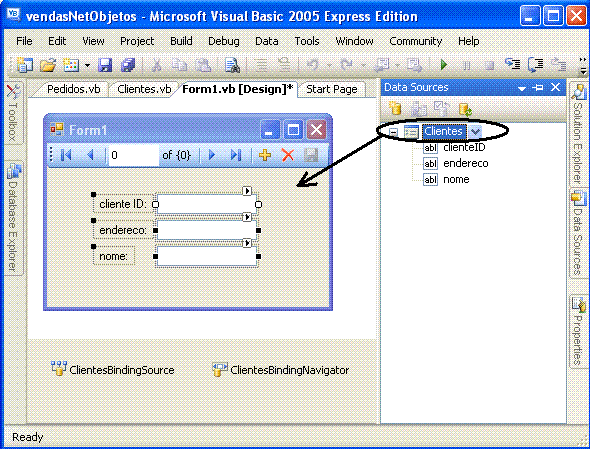Click Save All icon

click(128, 65)
